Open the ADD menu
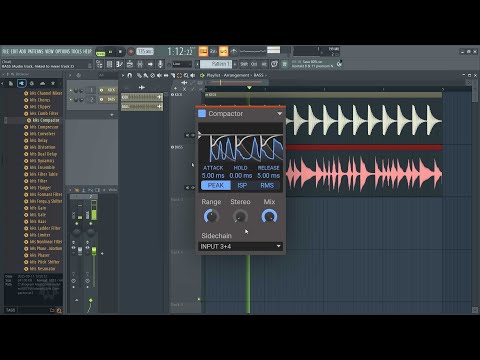This screenshot has width=480, height=360. [22, 52]
